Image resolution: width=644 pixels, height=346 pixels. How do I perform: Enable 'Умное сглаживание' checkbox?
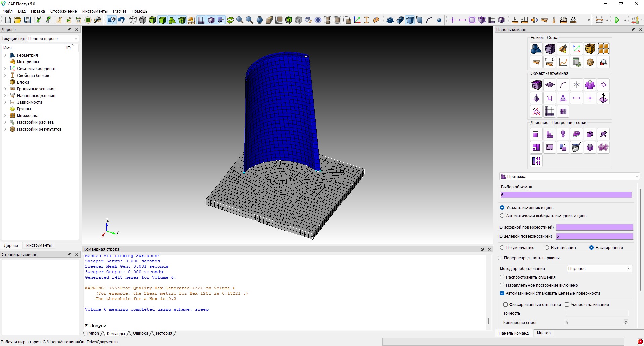pyautogui.click(x=567, y=305)
